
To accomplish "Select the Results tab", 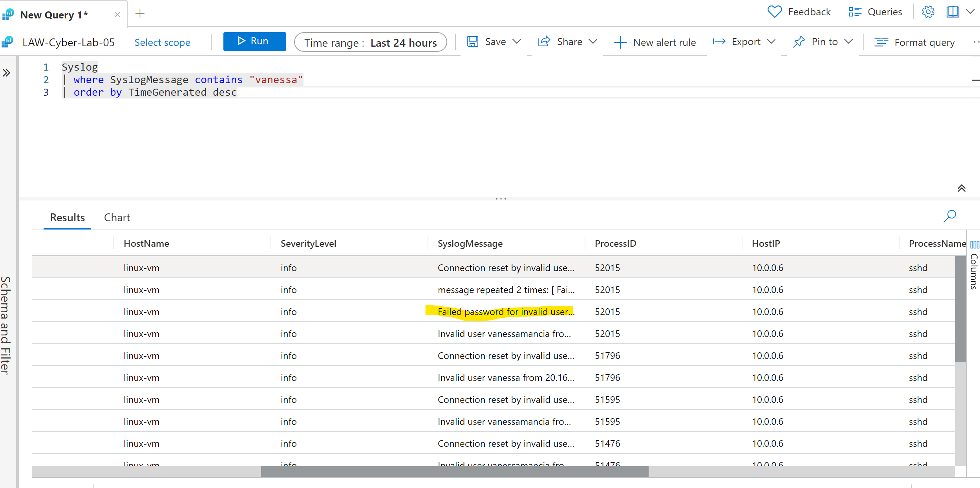I will [x=67, y=217].
